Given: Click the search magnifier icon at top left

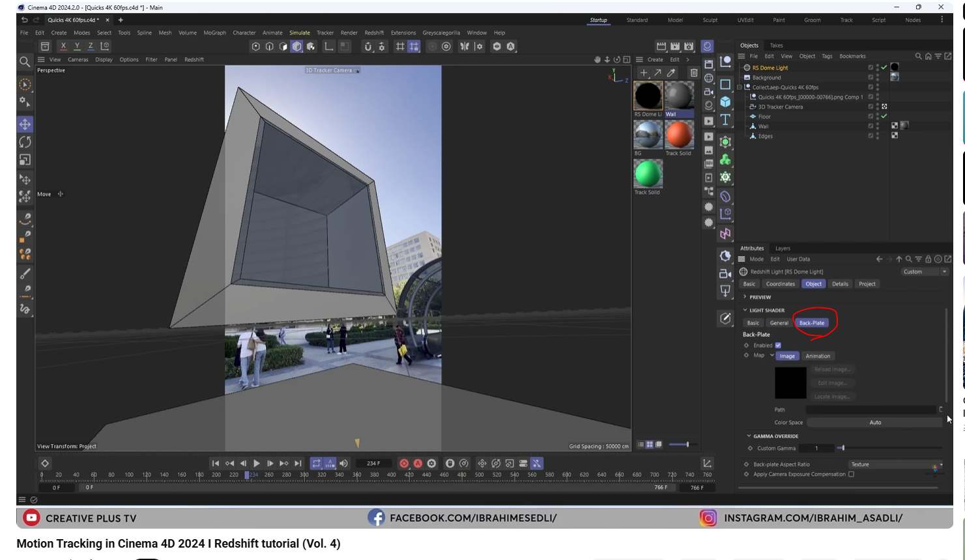Looking at the screenshot, I should pos(25,62).
